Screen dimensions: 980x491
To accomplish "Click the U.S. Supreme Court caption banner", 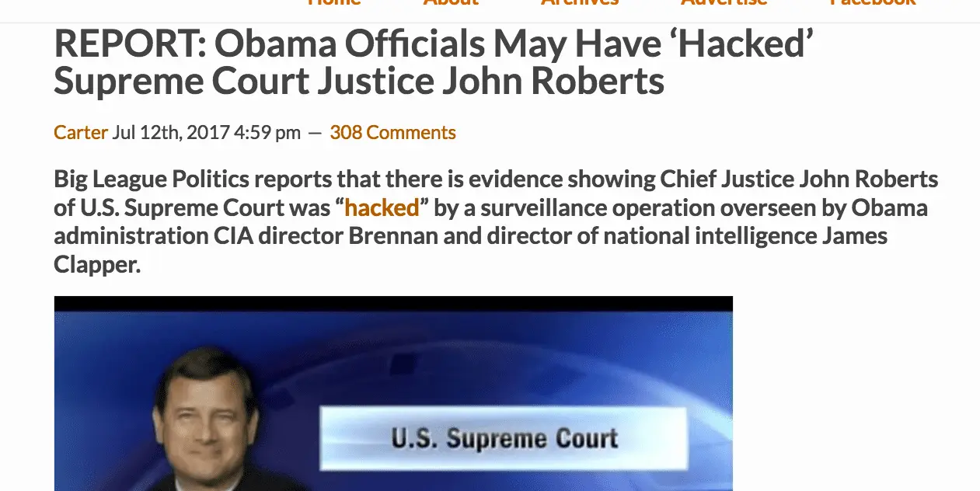I will [x=504, y=439].
